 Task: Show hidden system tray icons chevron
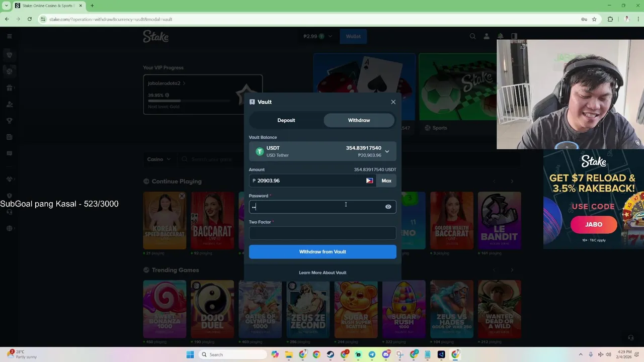coord(581,354)
